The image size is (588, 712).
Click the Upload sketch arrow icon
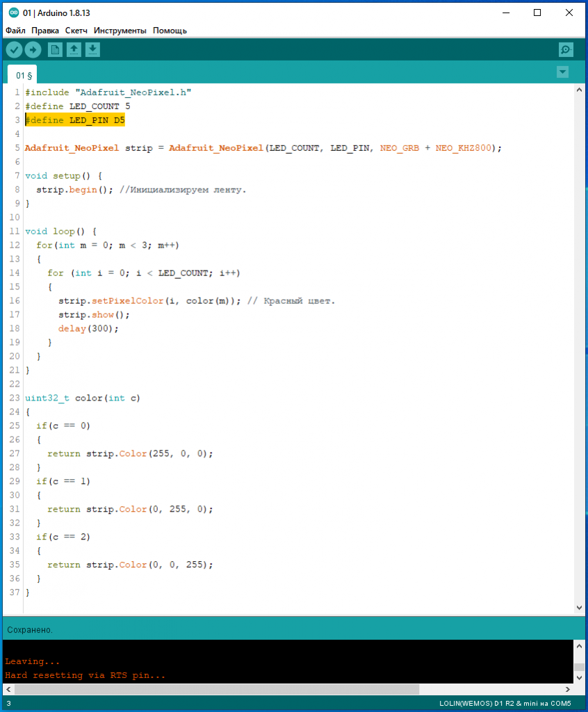(x=33, y=49)
